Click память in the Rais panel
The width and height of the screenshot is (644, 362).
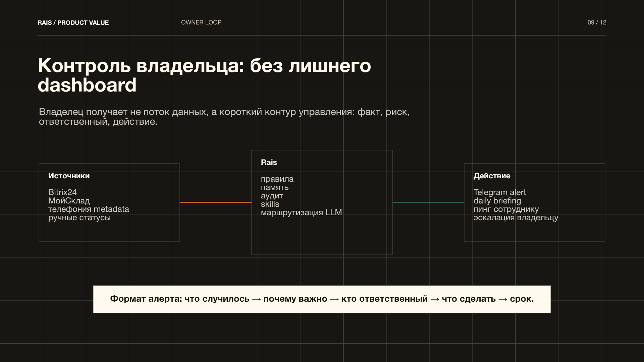point(275,187)
